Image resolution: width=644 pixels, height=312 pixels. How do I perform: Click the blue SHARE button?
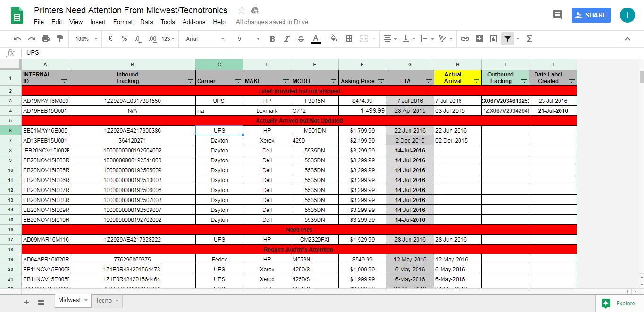pos(591,15)
